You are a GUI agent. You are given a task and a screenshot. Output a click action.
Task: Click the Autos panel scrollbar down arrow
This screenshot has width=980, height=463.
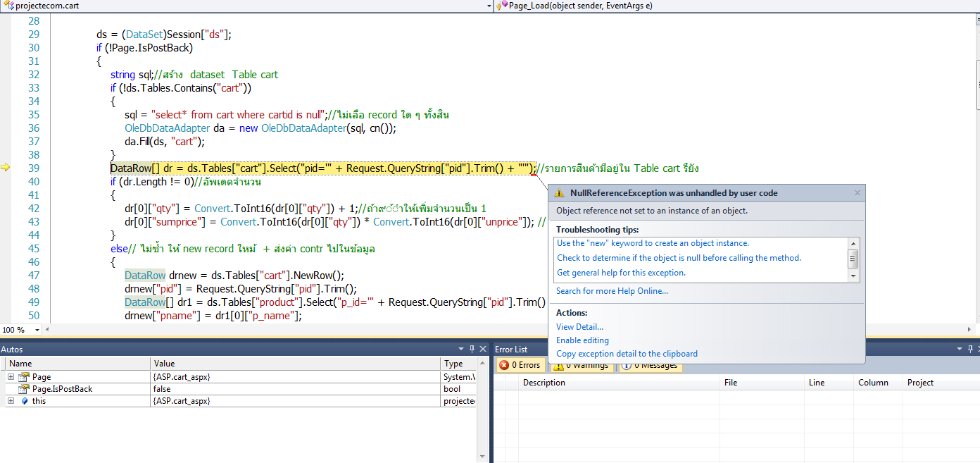(482, 458)
